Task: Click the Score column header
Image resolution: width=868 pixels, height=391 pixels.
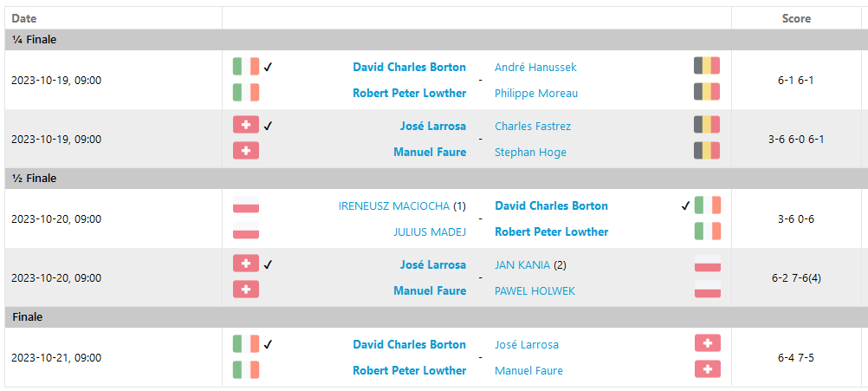Action: (796, 18)
